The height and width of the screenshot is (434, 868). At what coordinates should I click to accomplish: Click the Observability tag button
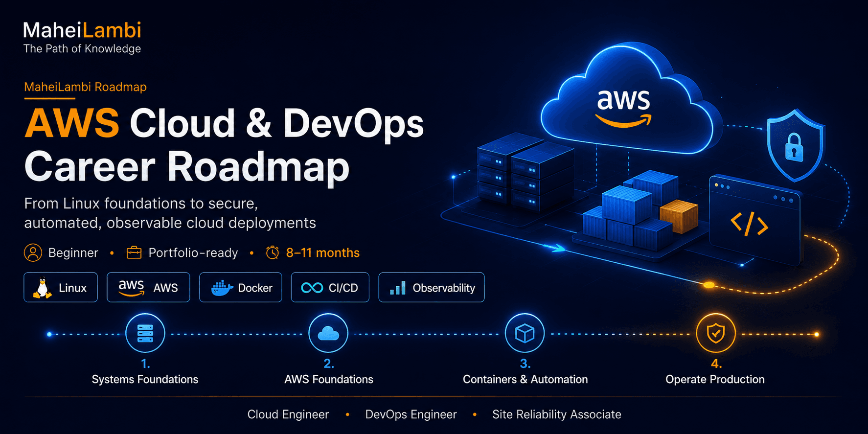pos(432,287)
